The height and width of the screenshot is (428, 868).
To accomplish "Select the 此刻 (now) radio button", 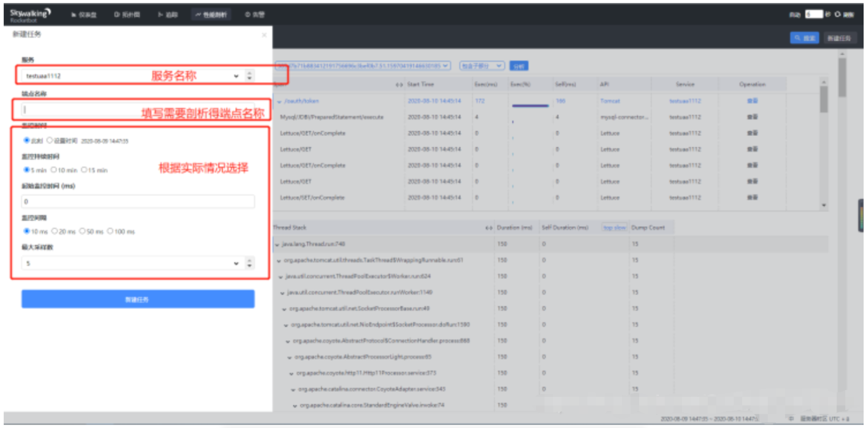I will coord(26,140).
